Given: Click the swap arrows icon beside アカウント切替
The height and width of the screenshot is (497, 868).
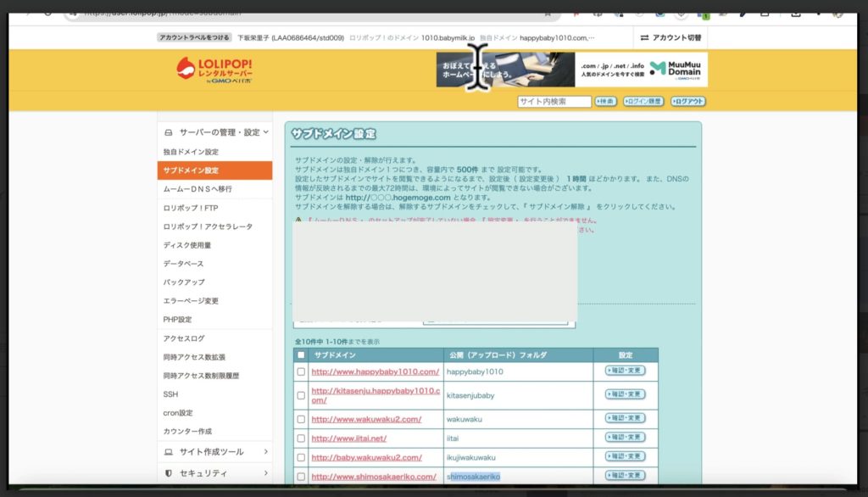Looking at the screenshot, I should click(643, 37).
